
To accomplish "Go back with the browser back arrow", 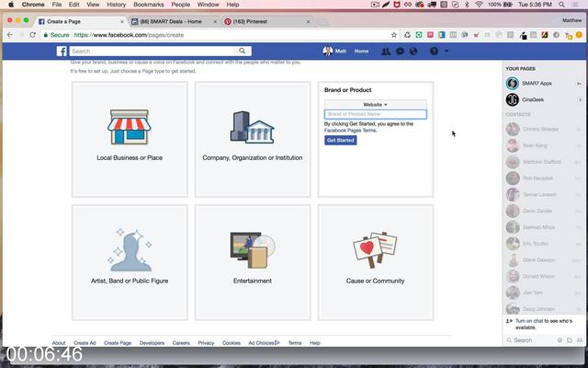I will tap(10, 35).
